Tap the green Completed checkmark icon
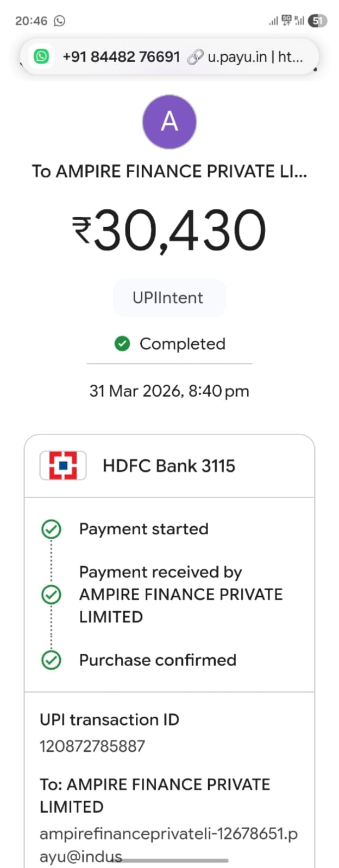The height and width of the screenshot is (868, 339). (x=122, y=343)
